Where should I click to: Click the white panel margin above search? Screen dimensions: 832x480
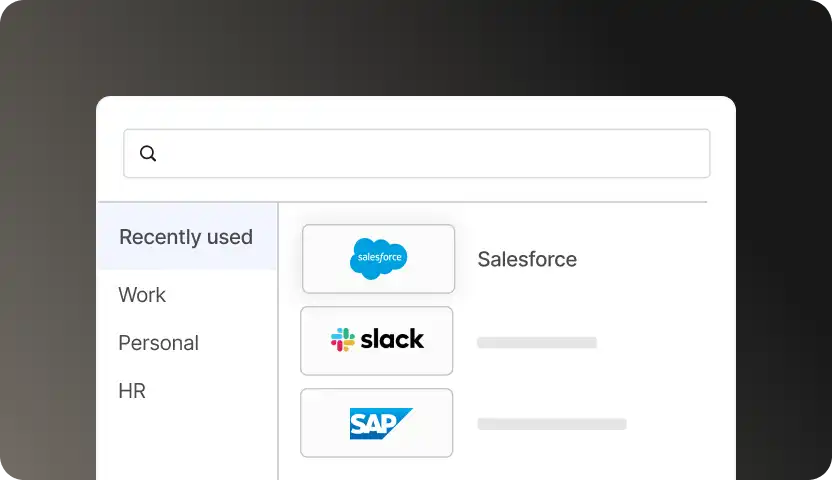(416, 112)
